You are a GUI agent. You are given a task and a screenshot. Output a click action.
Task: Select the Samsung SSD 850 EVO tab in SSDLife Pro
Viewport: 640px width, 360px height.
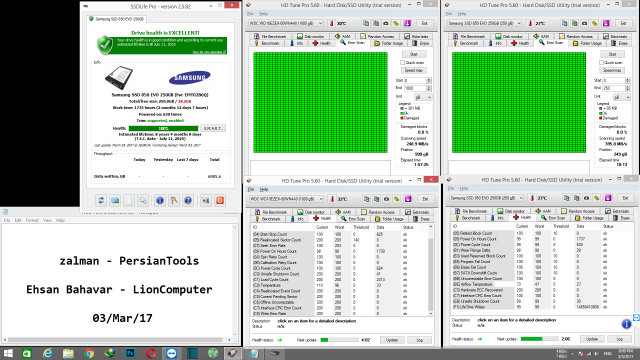point(116,19)
